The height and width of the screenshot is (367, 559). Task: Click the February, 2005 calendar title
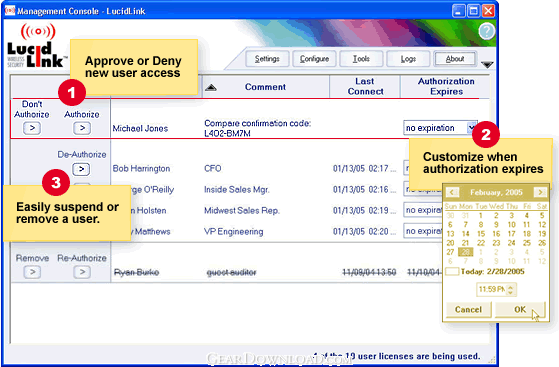pos(496,193)
